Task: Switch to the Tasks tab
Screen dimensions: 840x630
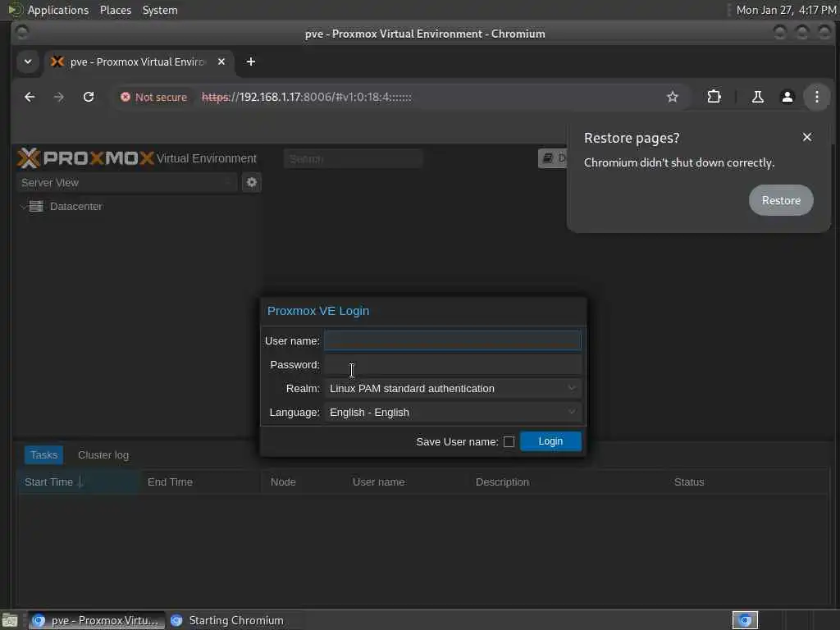Action: (44, 454)
